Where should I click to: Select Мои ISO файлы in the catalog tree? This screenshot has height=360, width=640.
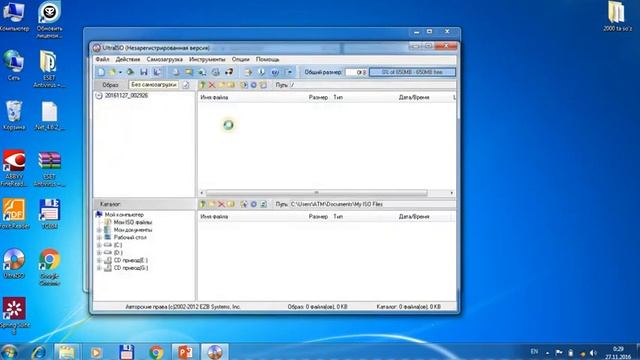[x=133, y=222]
